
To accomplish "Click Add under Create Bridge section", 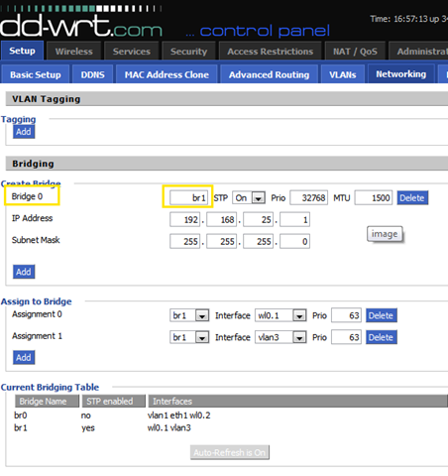I will (x=24, y=272).
